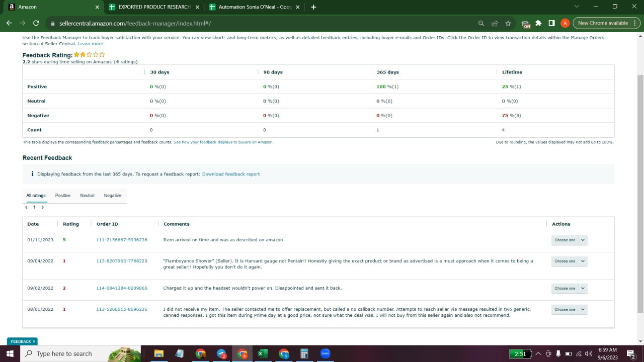Click the tray battery icon beside the Wi-Fi icon
The width and height of the screenshot is (644, 362).
[x=569, y=353]
